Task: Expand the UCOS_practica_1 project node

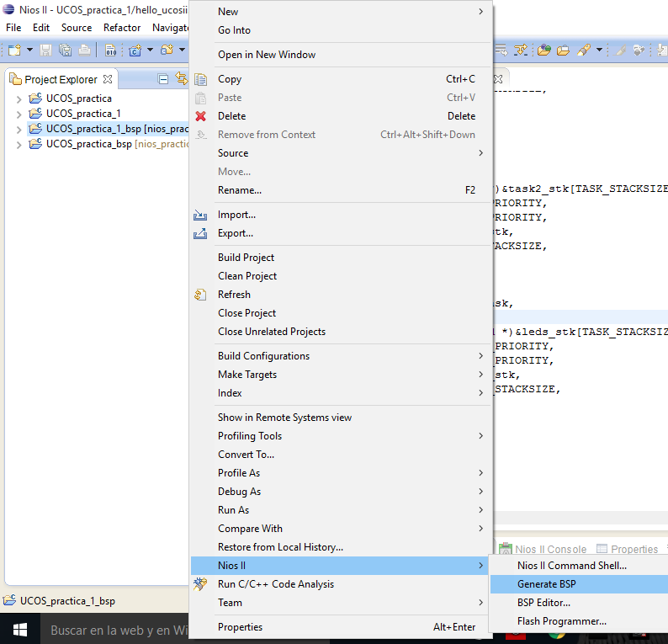Action: point(19,114)
